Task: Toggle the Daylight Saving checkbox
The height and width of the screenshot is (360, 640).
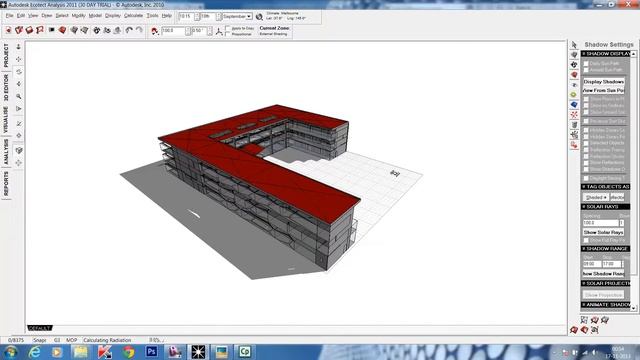Action: tap(586, 178)
